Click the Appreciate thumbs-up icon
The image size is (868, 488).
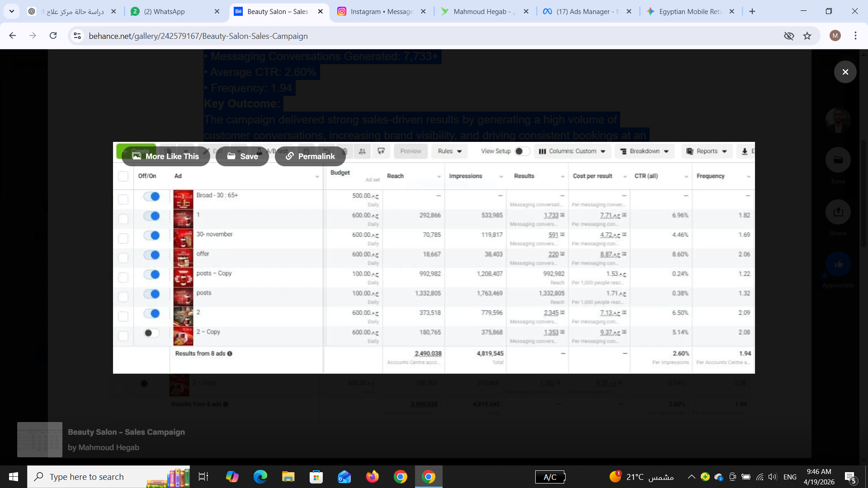(838, 264)
